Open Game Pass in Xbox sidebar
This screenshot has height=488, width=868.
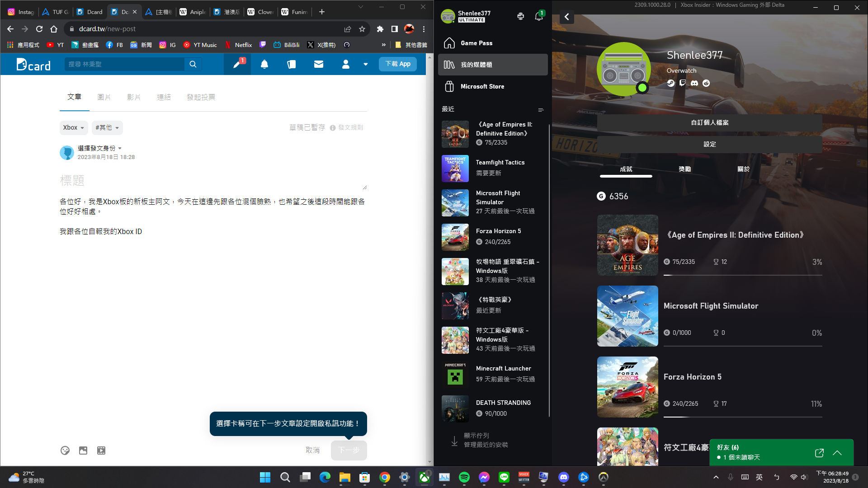[x=493, y=43]
